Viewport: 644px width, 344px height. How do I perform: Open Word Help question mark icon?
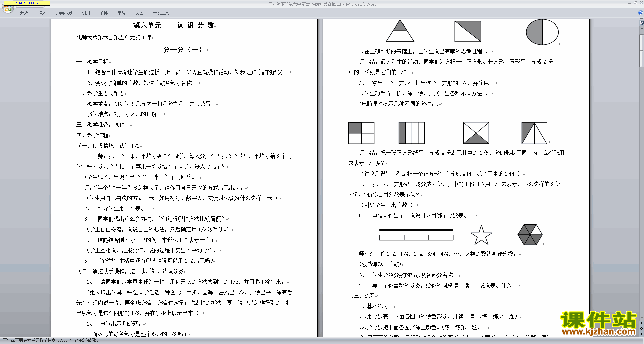[x=641, y=13]
